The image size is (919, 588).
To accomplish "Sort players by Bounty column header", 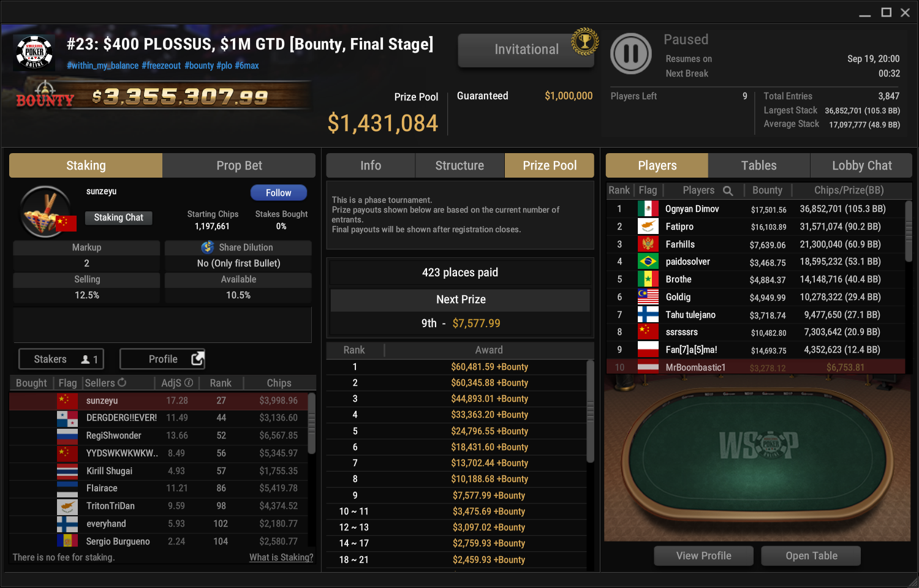I will (x=767, y=190).
